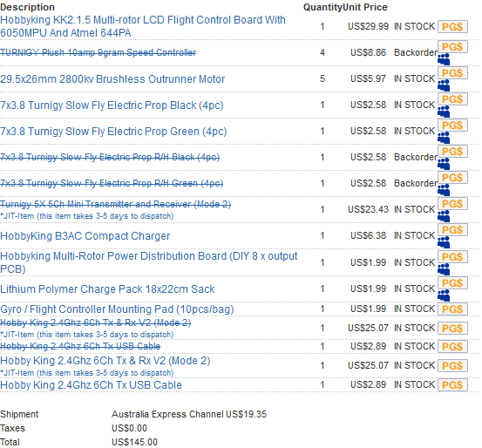Click the blue people icon for TURNIGY Plush Speed Controller
Image resolution: width=482 pixels, height=448 pixels.
click(x=444, y=59)
